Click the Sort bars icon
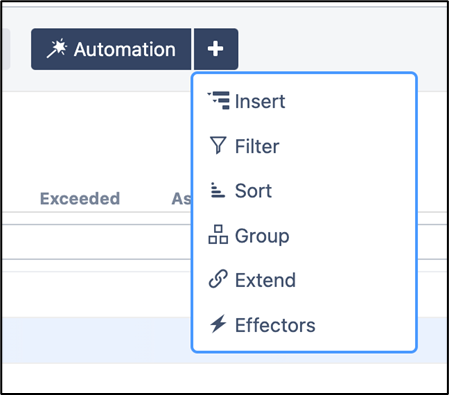449x395 pixels. pos(218,190)
